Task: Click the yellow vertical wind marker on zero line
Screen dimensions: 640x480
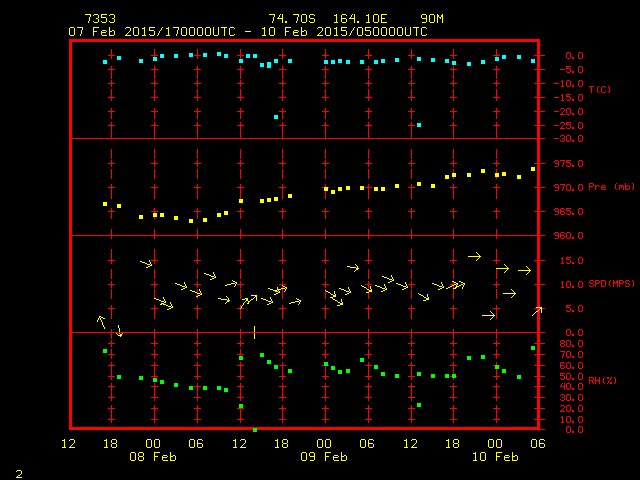Action: tap(255, 332)
